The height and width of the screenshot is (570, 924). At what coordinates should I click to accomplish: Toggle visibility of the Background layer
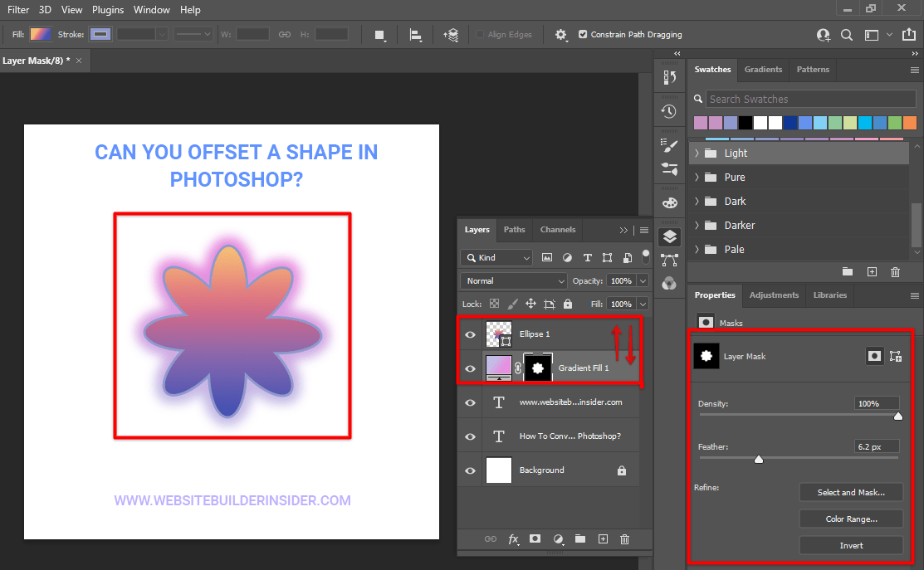470,470
